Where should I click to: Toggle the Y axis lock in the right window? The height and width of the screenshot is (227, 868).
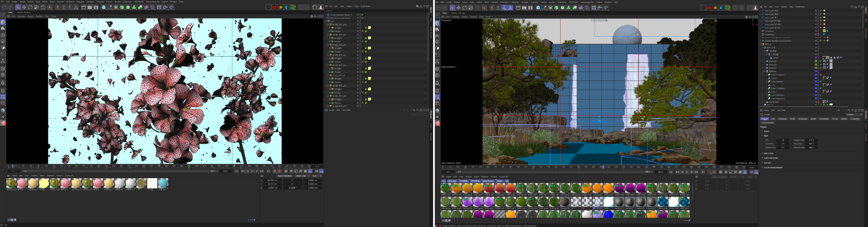[498, 8]
